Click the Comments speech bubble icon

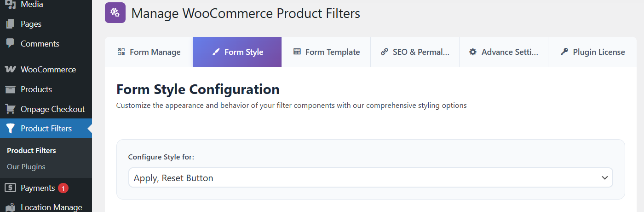(10, 43)
